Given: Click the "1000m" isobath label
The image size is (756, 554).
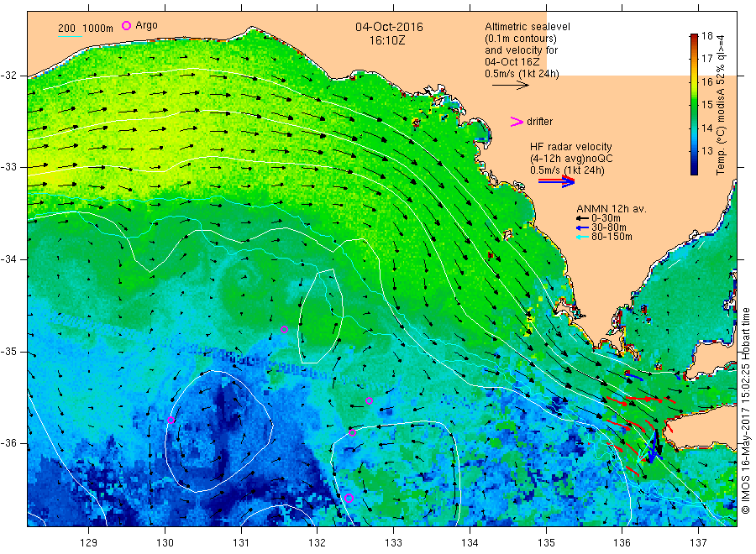Looking at the screenshot, I should pos(98,29).
